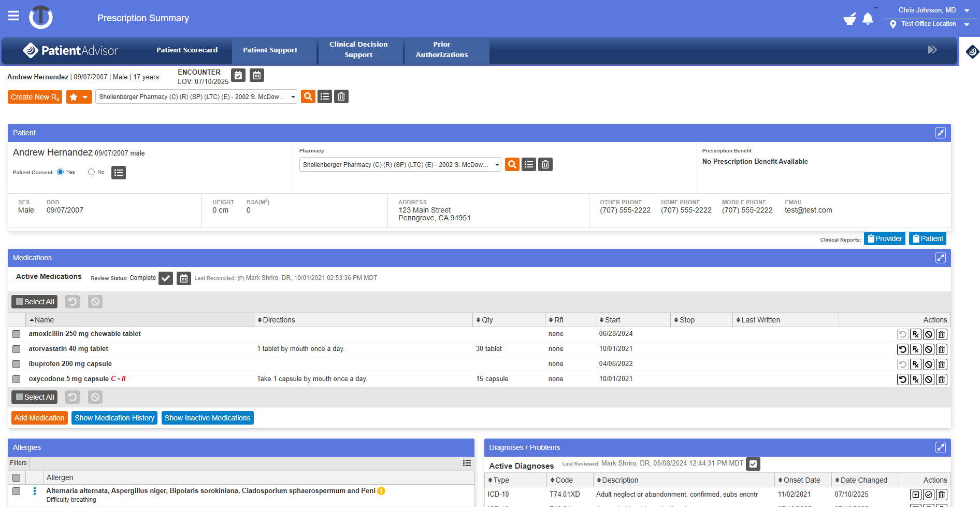
Task: Delete the amoxicillin medication via trash icon
Action: (x=942, y=334)
